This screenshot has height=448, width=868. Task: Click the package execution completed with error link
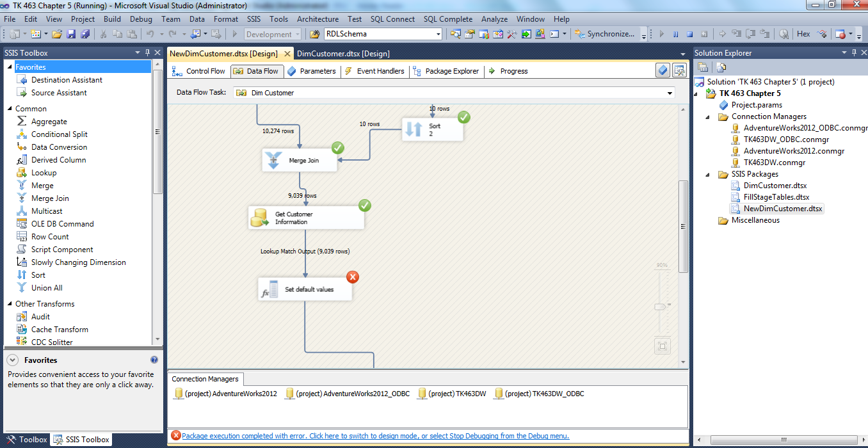375,436
